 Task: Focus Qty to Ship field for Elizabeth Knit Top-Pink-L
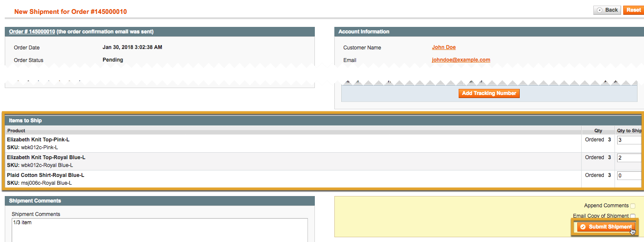pos(629,140)
